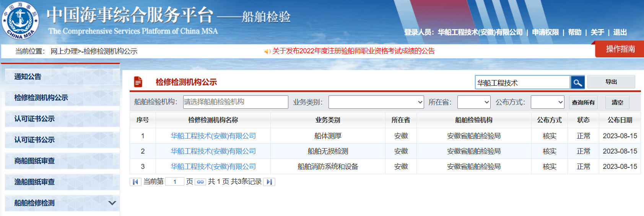Click the 所在省 column header

401,120
